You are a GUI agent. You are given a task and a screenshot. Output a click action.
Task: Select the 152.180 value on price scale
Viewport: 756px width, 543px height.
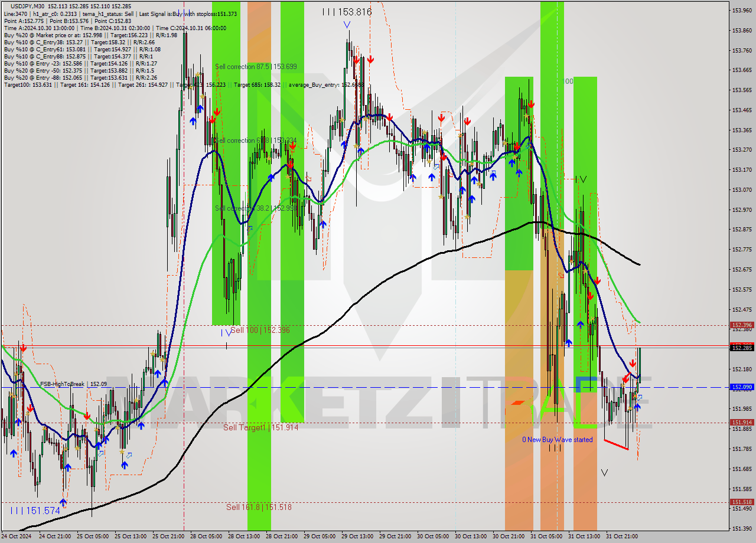[742, 369]
